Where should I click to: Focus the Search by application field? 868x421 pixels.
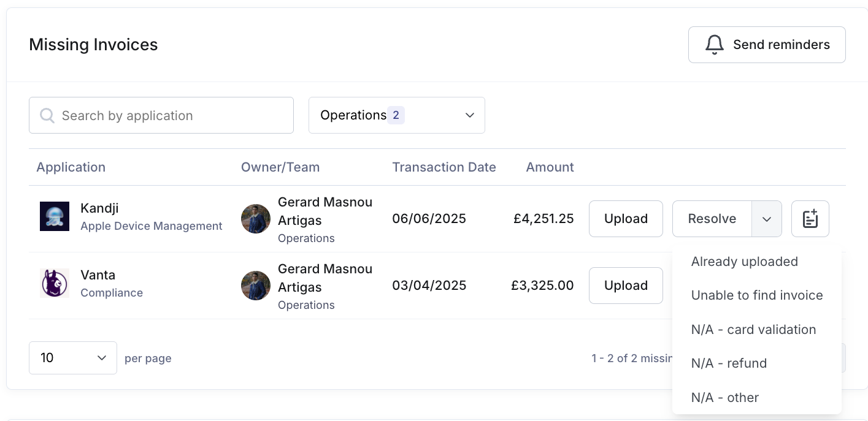(172, 115)
